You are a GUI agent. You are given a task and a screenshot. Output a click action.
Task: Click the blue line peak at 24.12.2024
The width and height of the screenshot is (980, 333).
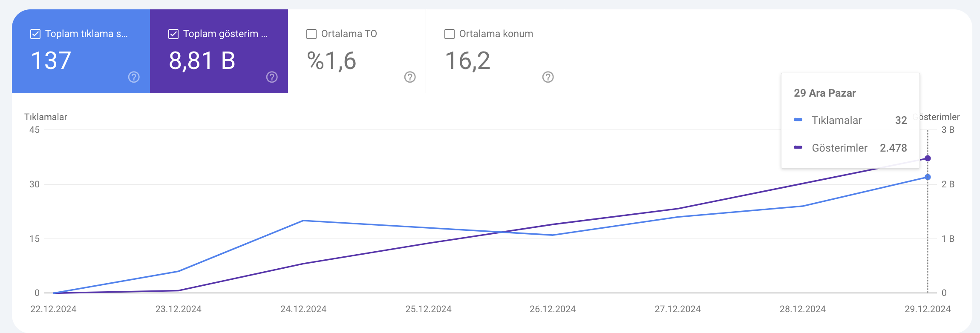303,221
